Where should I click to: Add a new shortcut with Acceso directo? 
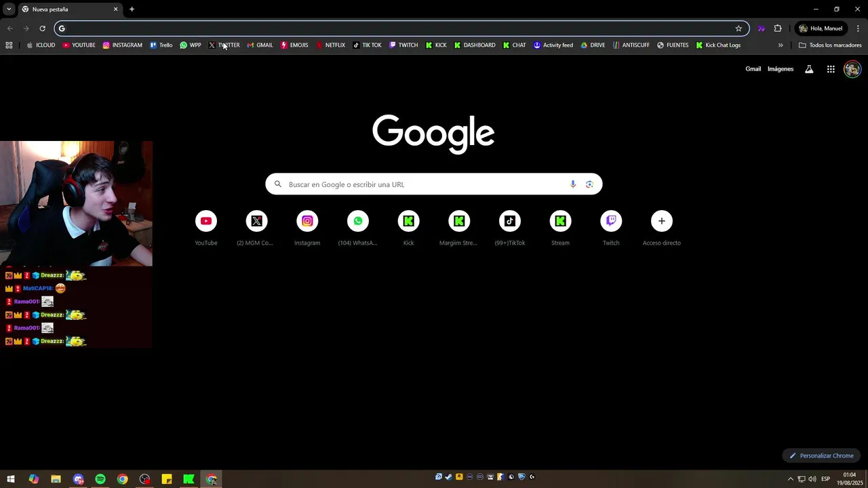(662, 228)
